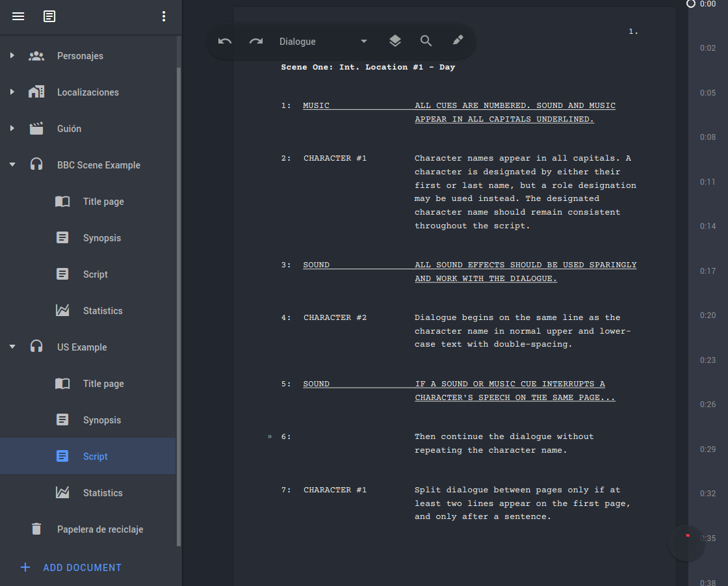Expand the Localizaciones section
This screenshot has width=728, height=586.
[x=12, y=92]
